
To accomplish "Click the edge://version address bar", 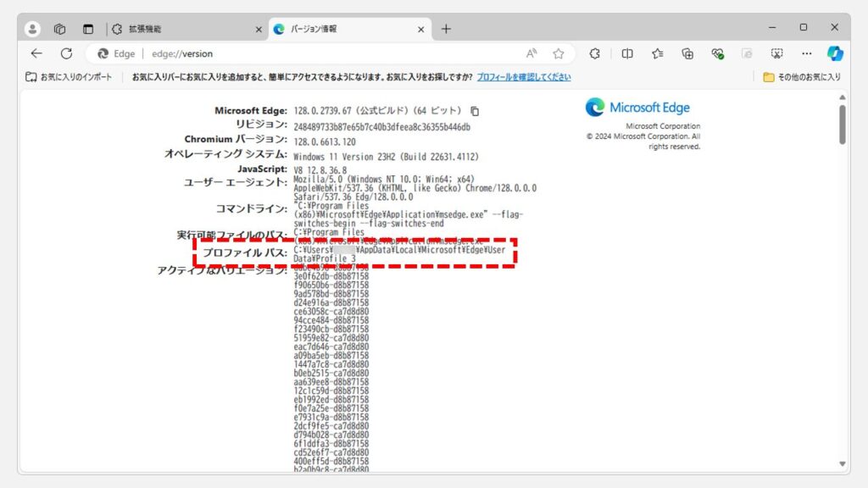I will pos(332,53).
